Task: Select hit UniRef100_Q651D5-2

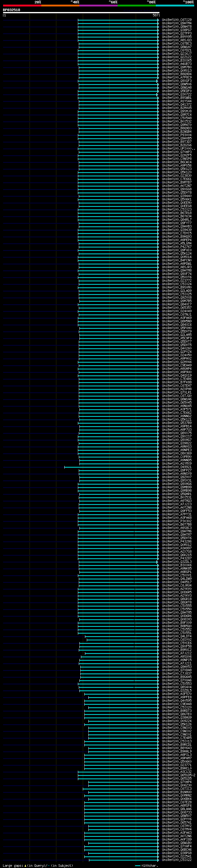Action: tap(179, 775)
